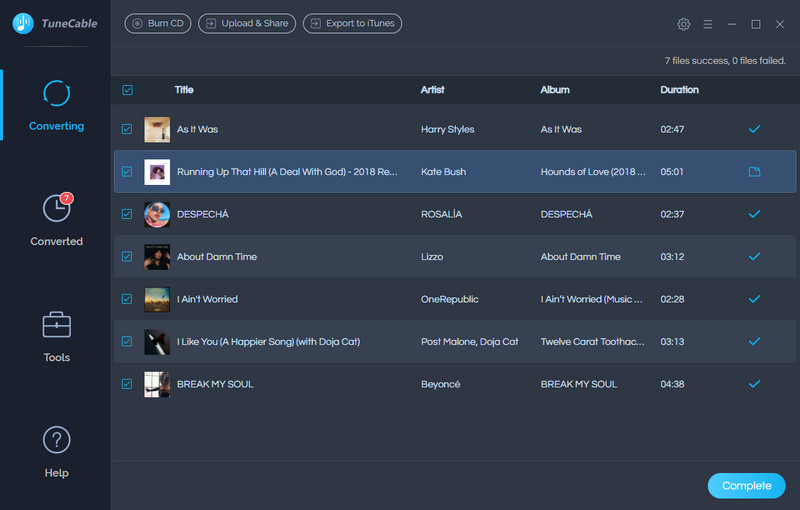
Task: Open the Tools toolbox section
Action: (x=56, y=337)
